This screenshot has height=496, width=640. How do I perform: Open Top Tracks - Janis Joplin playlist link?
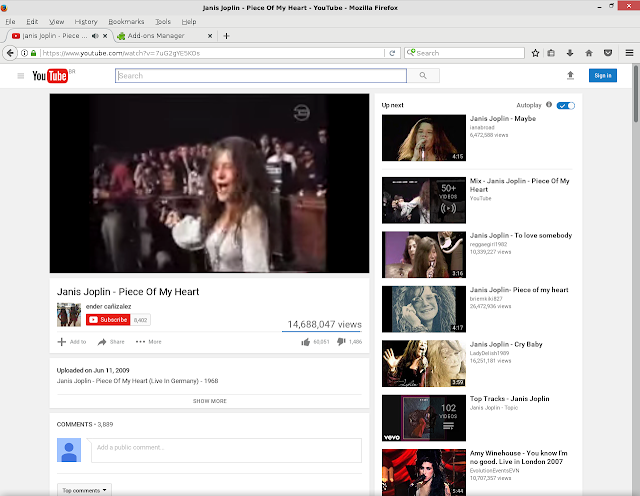pyautogui.click(x=509, y=398)
